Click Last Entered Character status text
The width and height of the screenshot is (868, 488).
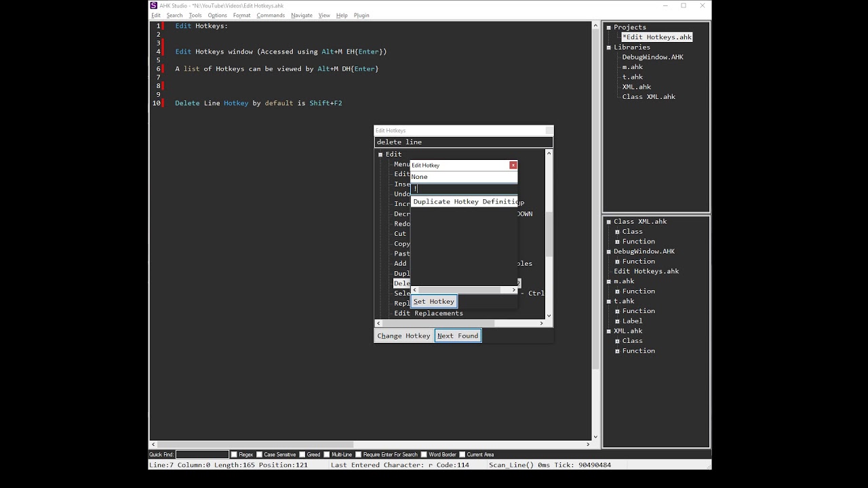point(400,465)
